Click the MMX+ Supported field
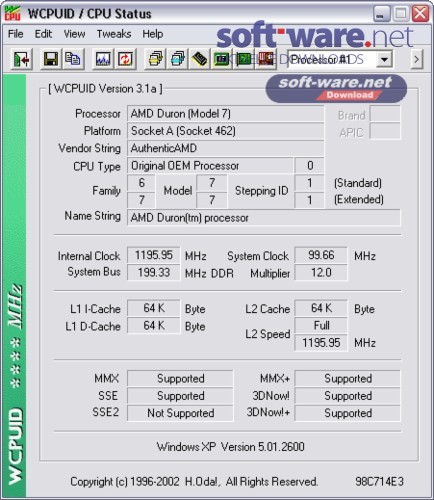The width and height of the screenshot is (434, 500). tap(348, 379)
